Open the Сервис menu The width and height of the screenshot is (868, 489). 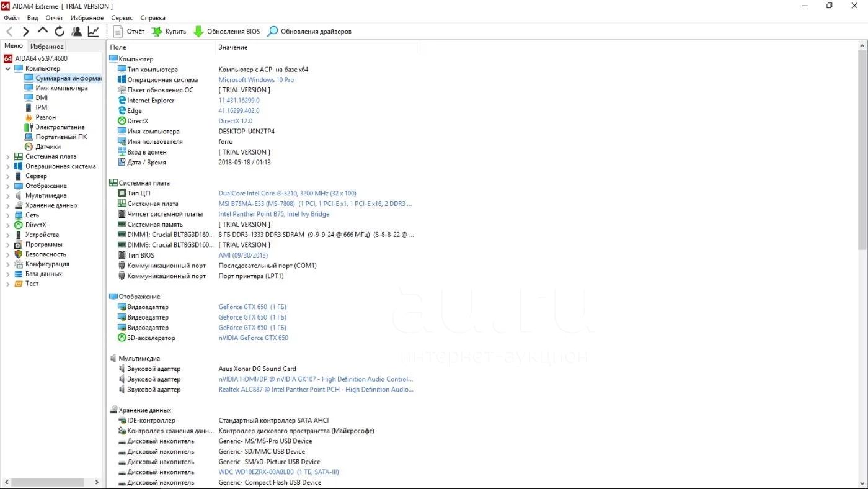point(122,18)
